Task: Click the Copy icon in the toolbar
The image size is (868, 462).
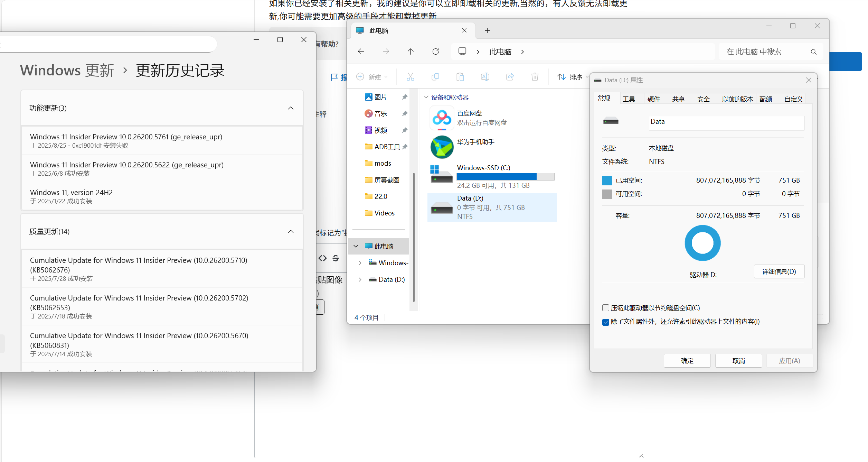Action: [x=435, y=77]
